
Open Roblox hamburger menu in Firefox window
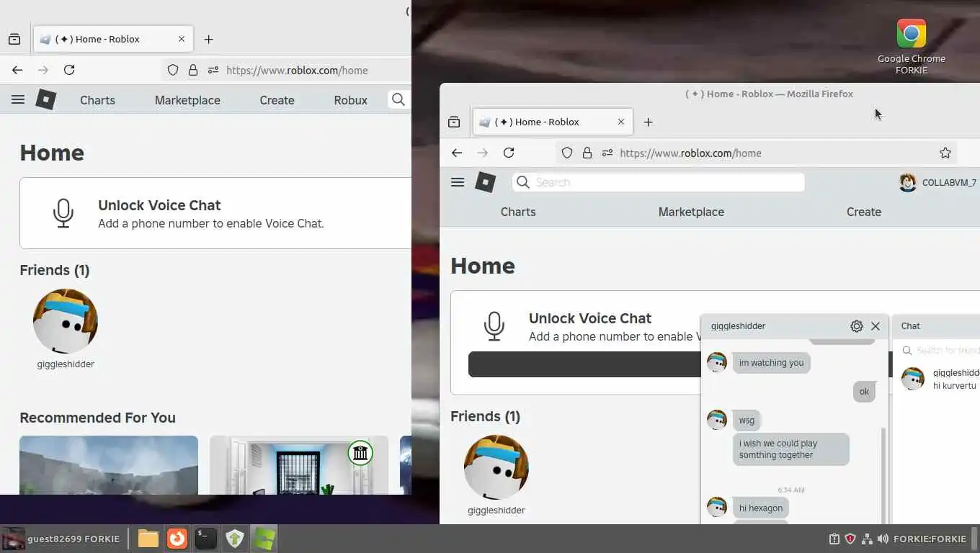[x=458, y=182]
